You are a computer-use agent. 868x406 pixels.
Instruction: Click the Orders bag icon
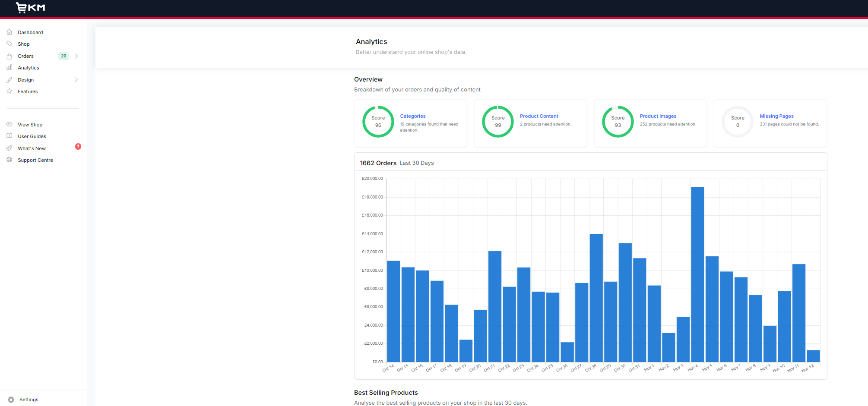coord(10,56)
